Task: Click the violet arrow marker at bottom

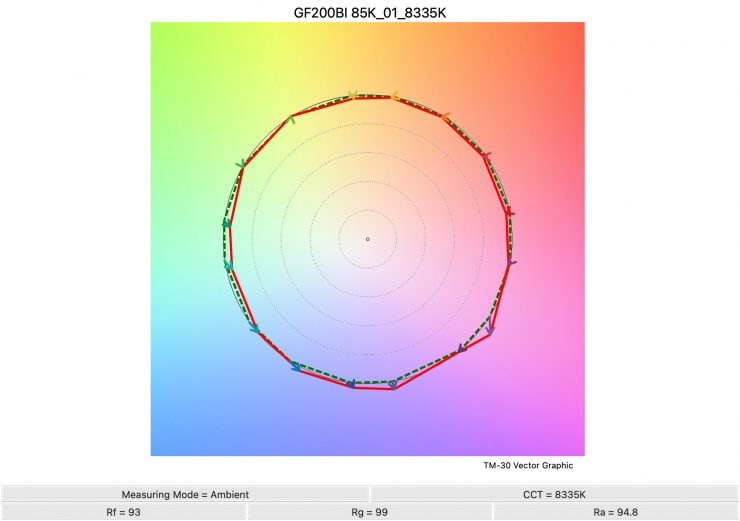Action: tap(392, 384)
